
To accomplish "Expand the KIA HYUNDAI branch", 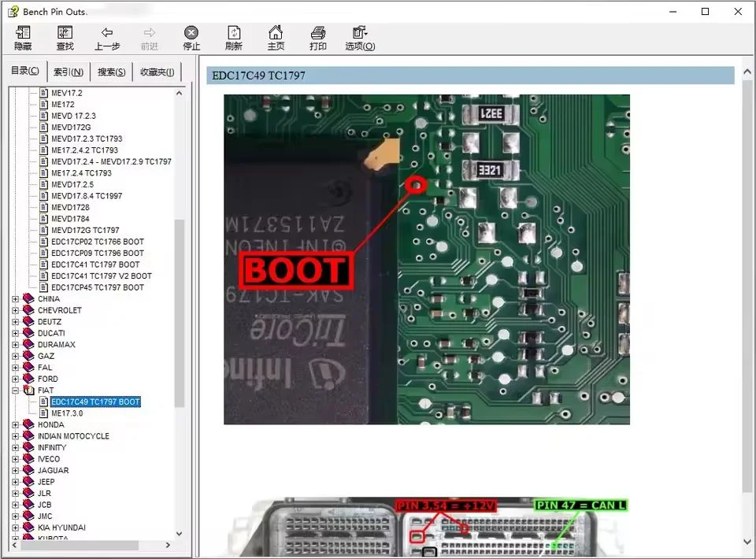I will 16,528.
